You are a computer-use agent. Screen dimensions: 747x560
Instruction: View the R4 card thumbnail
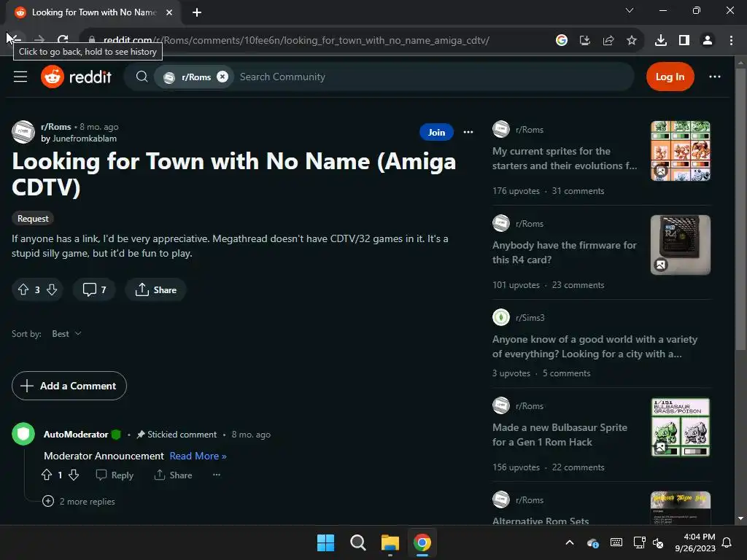click(x=681, y=245)
